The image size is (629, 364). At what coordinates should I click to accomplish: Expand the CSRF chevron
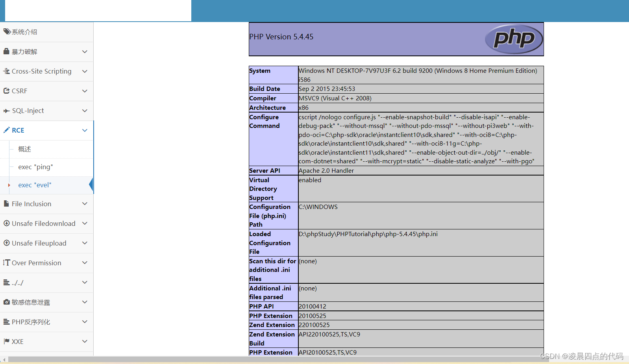(x=85, y=91)
